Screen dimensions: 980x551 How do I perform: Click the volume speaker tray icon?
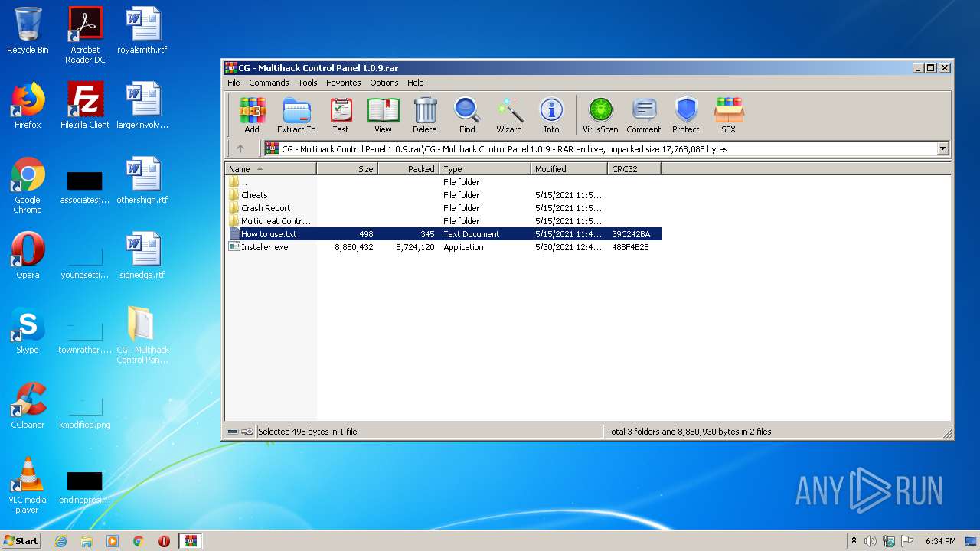tap(871, 541)
